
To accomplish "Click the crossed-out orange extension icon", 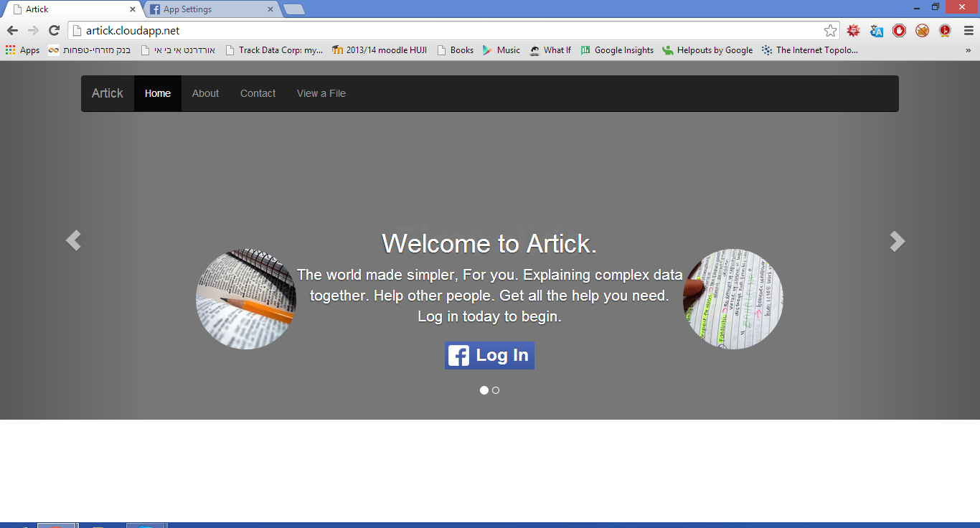I will click(922, 31).
